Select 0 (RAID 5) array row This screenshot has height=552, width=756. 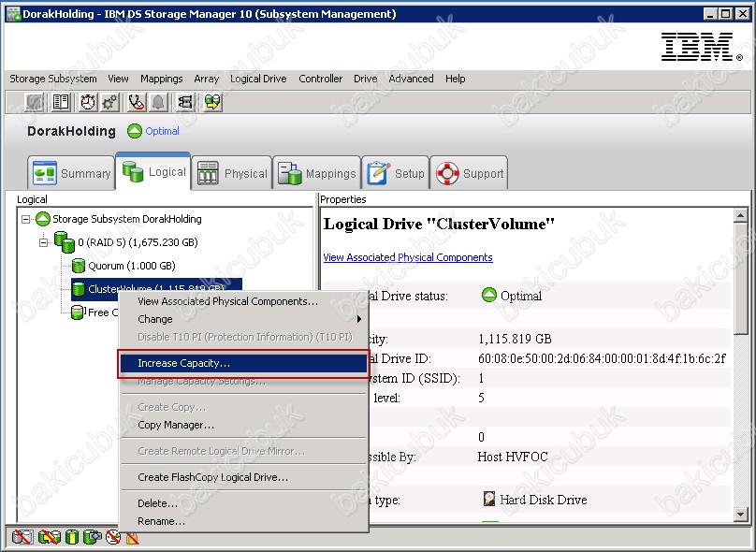click(138, 242)
